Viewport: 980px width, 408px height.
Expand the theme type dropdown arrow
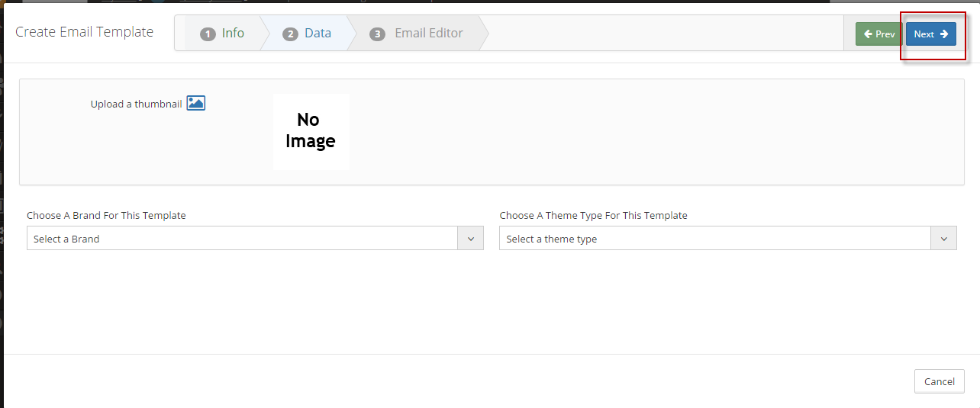tap(943, 239)
